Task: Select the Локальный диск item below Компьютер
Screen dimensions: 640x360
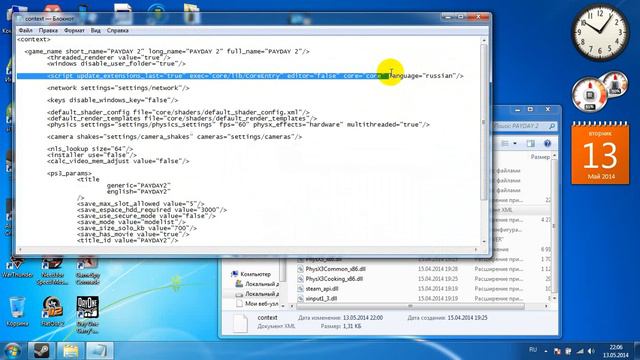Action: (x=258, y=284)
